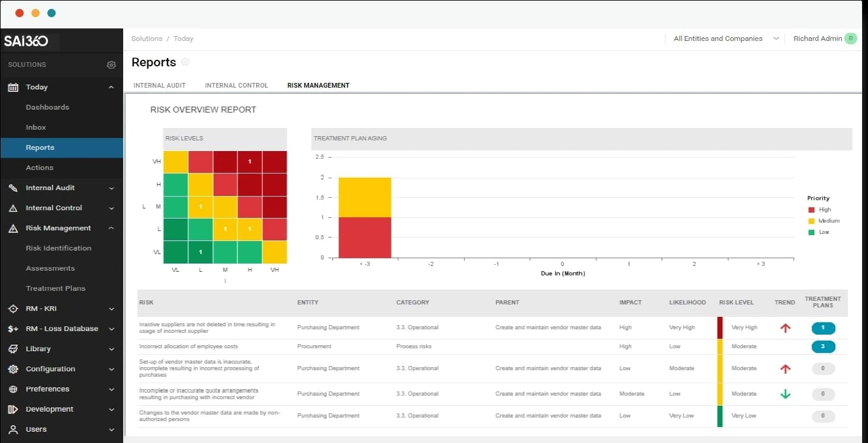Select the Risk Management tab
The width and height of the screenshot is (868, 443).
tap(319, 85)
